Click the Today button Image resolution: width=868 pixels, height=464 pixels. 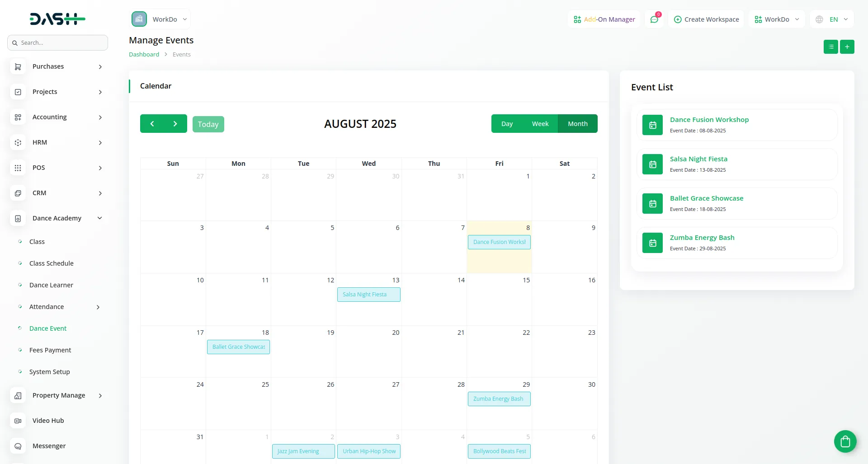click(x=208, y=124)
